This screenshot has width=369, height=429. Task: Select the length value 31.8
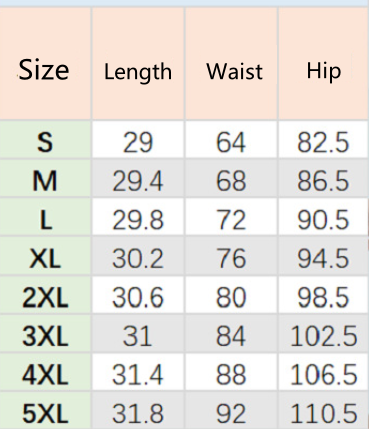(x=138, y=414)
